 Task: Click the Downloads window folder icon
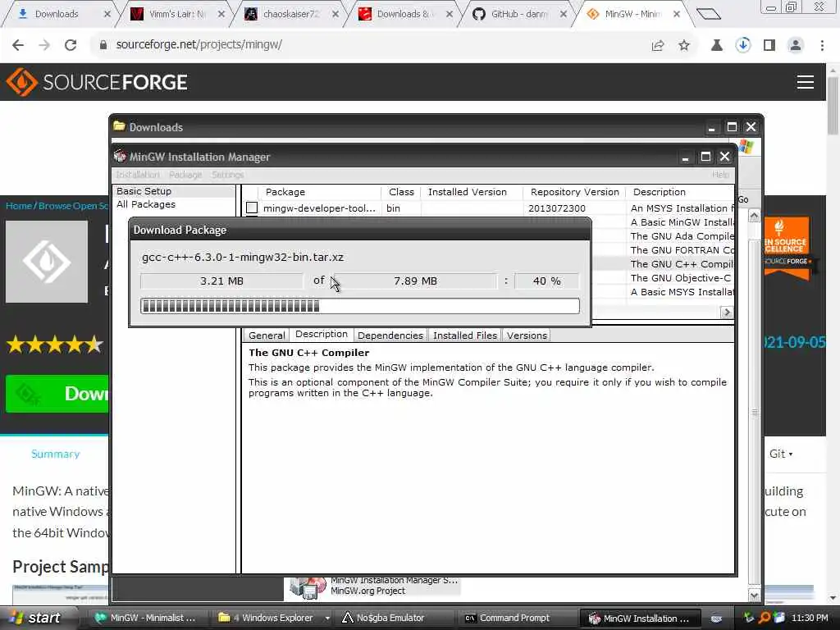119,126
